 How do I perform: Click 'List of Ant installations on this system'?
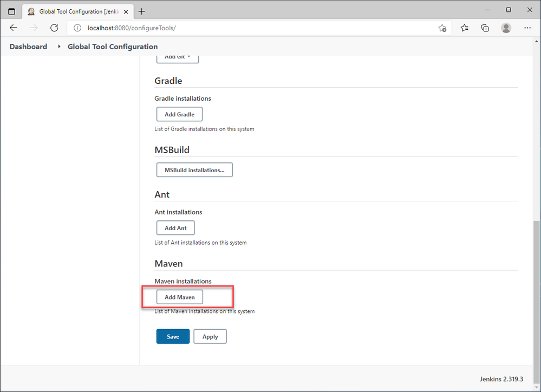tap(200, 243)
